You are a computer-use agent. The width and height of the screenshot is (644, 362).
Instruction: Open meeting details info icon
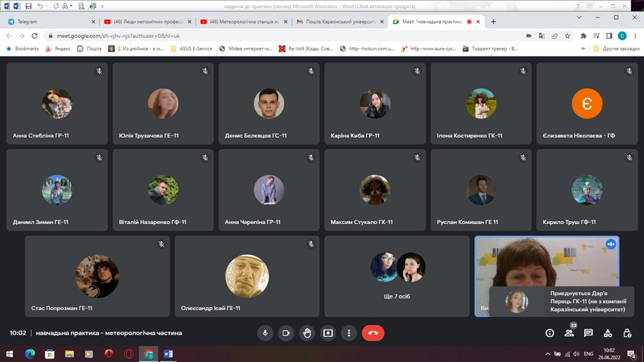[x=550, y=333]
